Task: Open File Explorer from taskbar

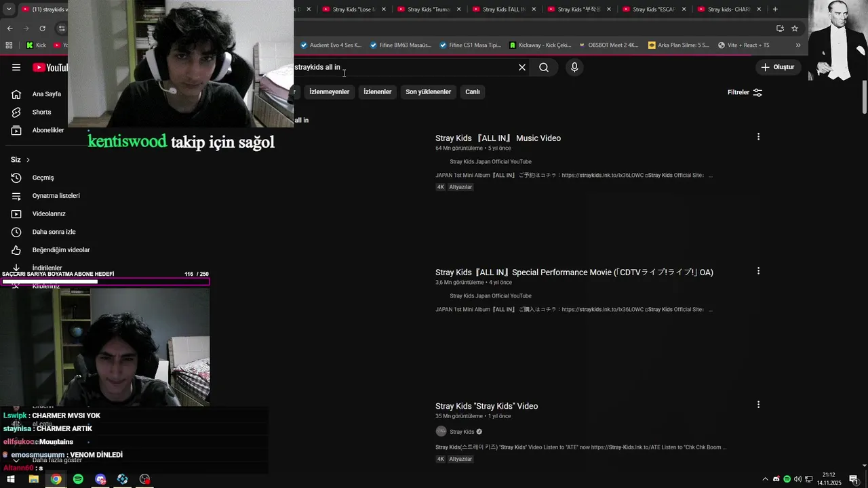Action: [33, 479]
